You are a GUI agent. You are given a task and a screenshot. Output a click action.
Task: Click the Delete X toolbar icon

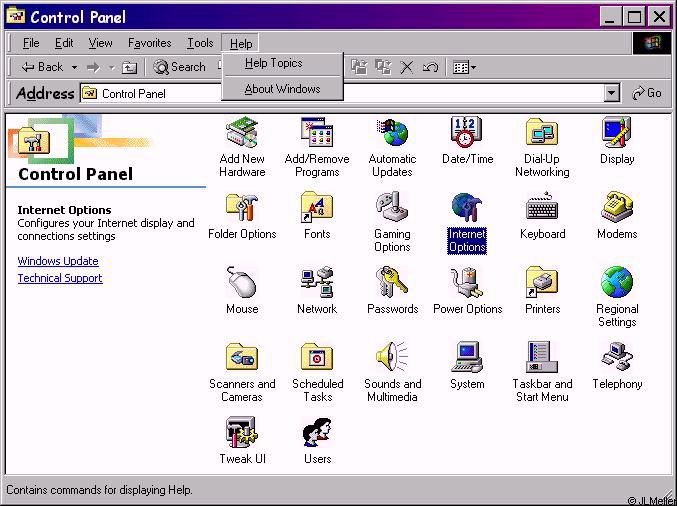(x=407, y=68)
